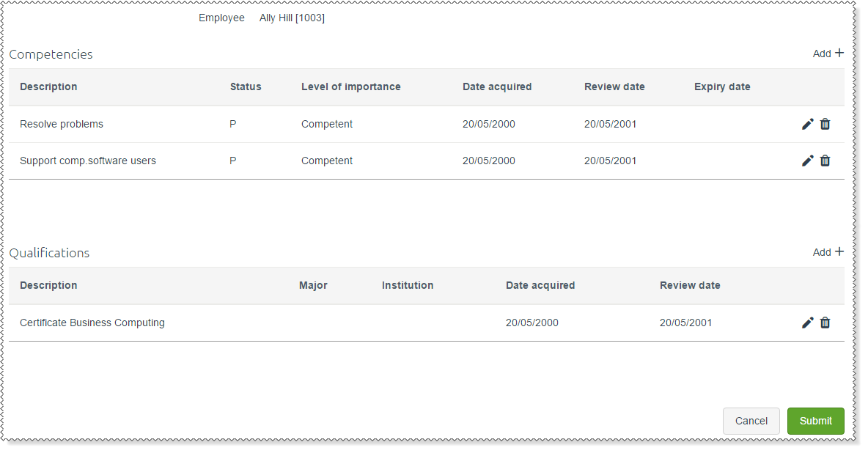Click the Level of importance column header
868x453 pixels.
pyautogui.click(x=350, y=86)
